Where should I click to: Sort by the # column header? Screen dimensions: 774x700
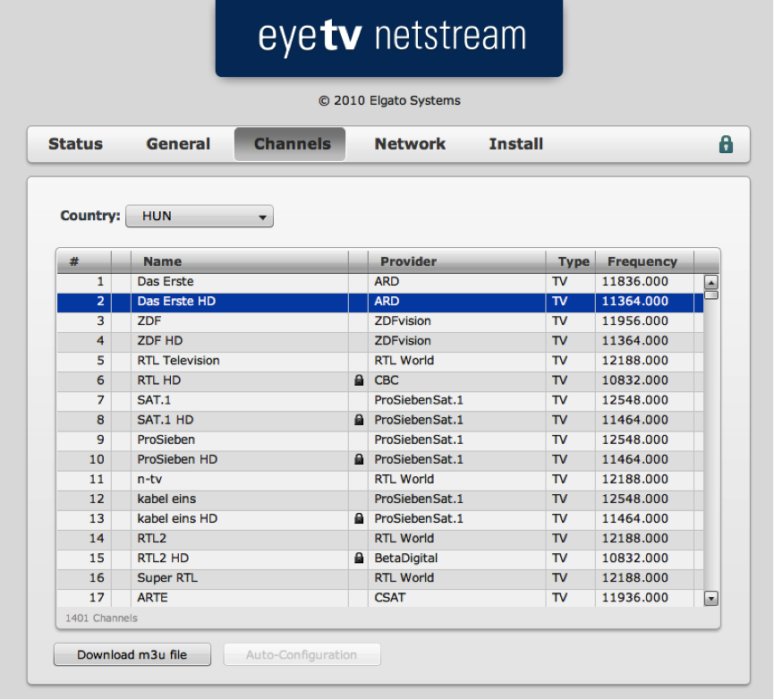click(84, 261)
